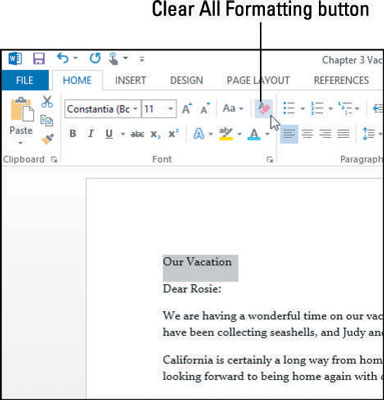Switch to the REFERENCES tab

pyautogui.click(x=341, y=80)
